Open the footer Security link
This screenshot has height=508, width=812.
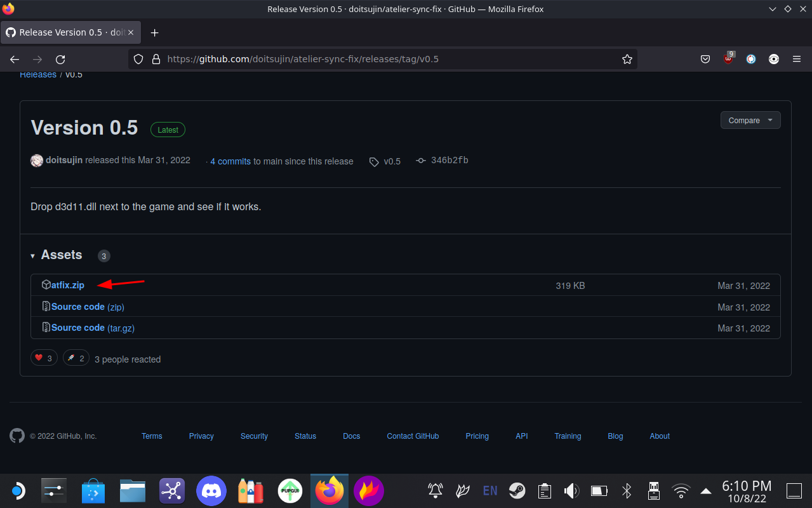tap(254, 436)
